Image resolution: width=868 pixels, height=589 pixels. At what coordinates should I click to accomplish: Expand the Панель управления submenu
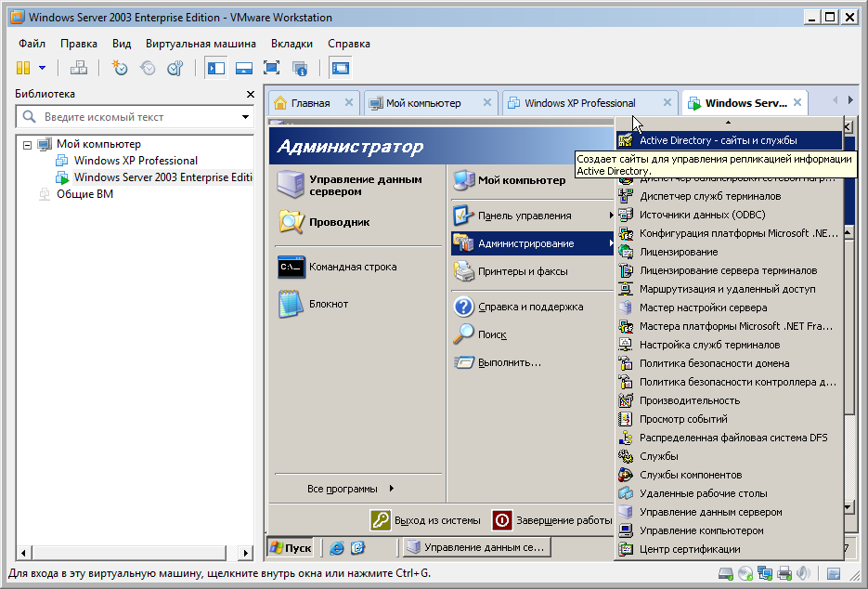(533, 216)
